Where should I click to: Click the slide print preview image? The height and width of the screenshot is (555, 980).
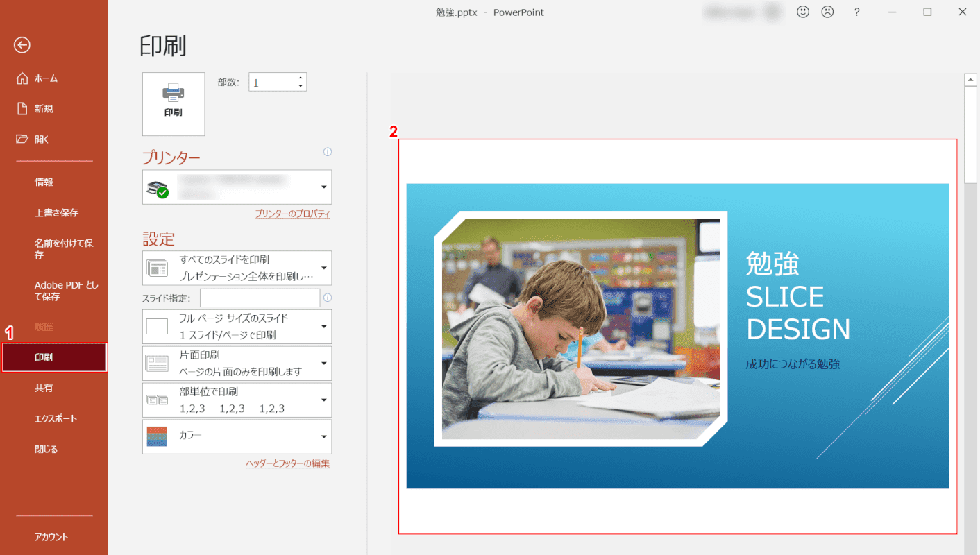click(x=677, y=336)
